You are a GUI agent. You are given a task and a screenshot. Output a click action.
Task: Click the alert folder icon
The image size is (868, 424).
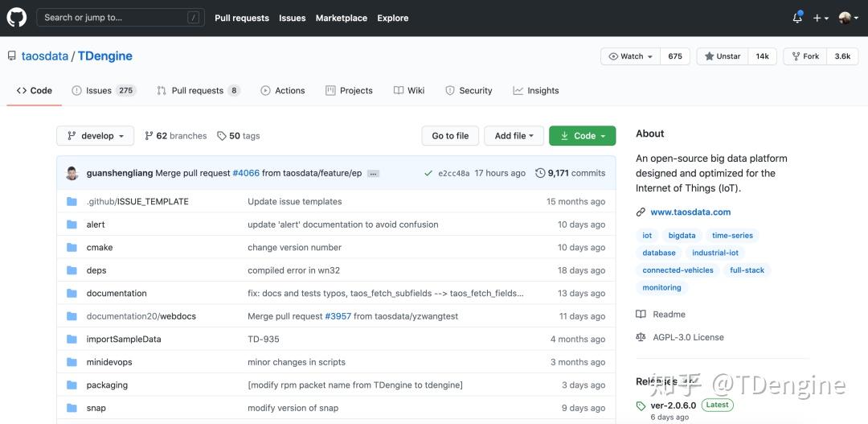point(72,224)
